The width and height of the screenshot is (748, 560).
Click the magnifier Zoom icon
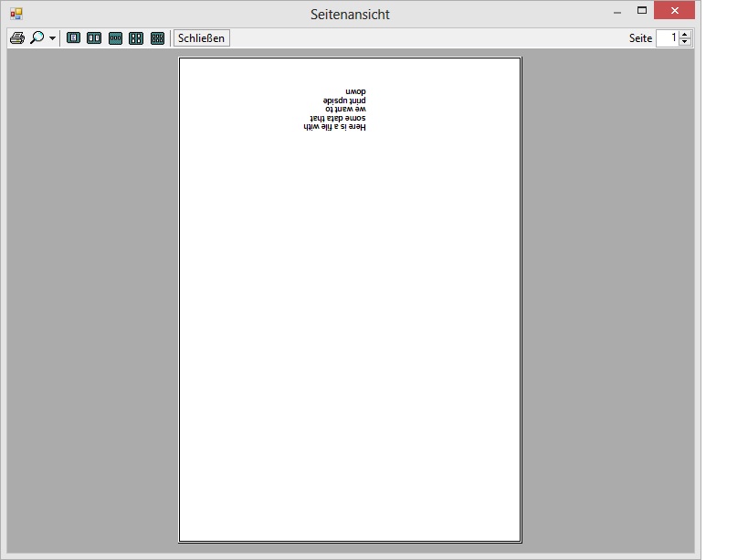[x=37, y=38]
